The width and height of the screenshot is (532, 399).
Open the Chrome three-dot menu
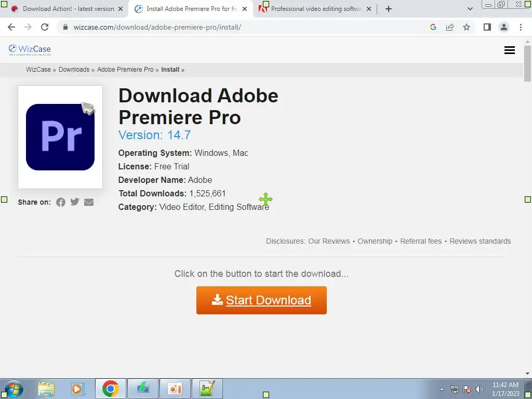[521, 27]
